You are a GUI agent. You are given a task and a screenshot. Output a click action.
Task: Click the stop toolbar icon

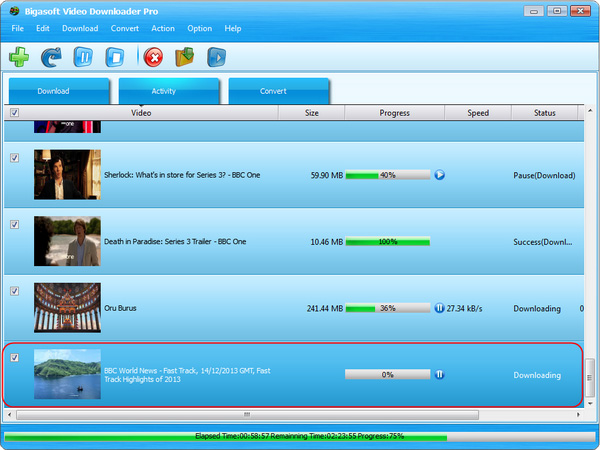(x=115, y=57)
